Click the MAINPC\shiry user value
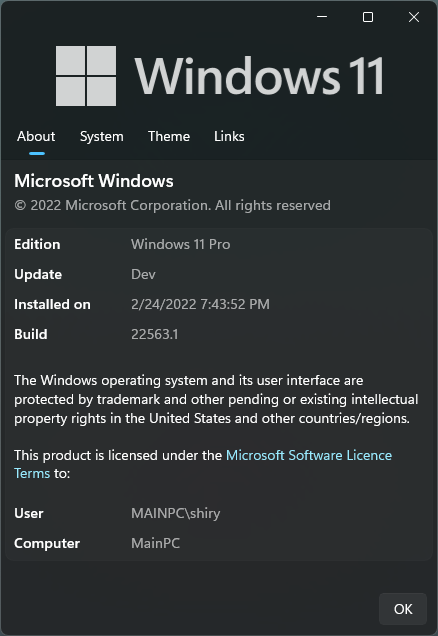 point(176,513)
